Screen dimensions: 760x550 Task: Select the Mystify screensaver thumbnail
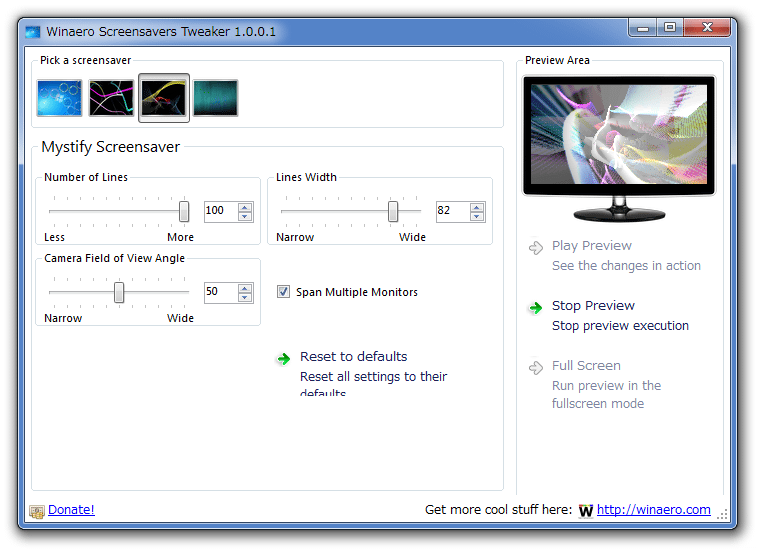point(164,98)
